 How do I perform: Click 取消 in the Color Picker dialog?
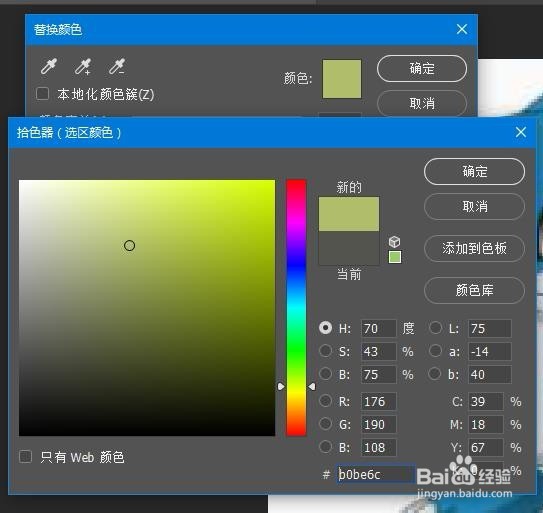click(x=474, y=207)
